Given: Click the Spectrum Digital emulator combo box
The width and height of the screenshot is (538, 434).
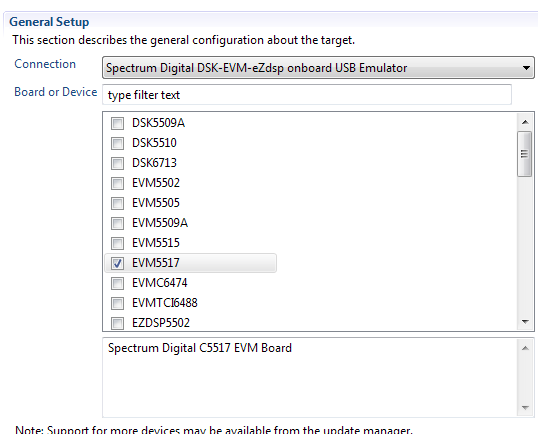Looking at the screenshot, I should [x=318, y=68].
